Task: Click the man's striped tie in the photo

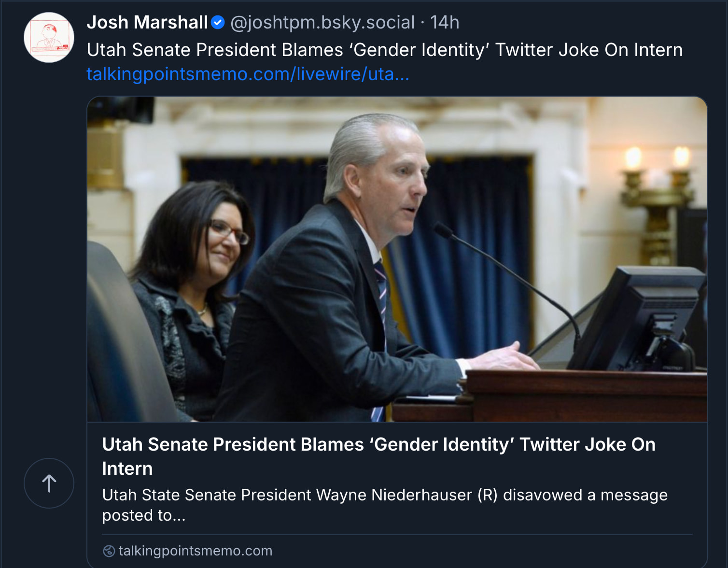Action: [381, 290]
